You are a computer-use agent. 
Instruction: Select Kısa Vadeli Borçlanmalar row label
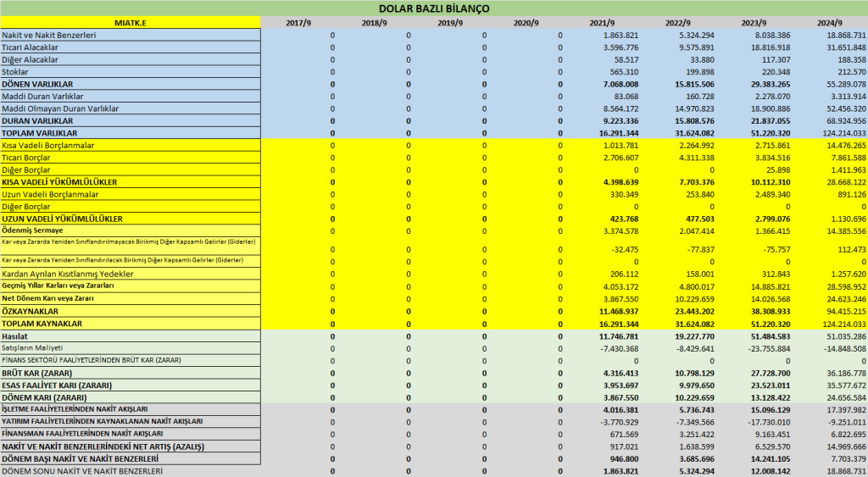click(48, 146)
